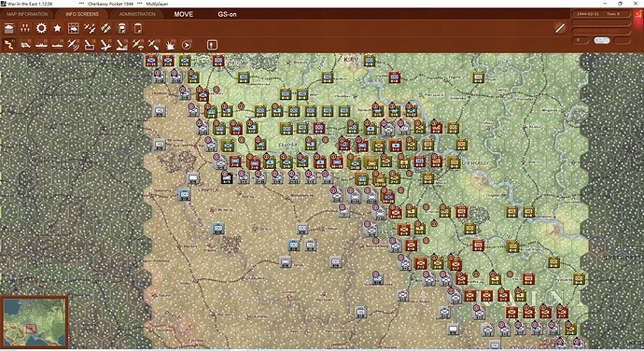Open the losses screen bar-chart icon
The width and height of the screenshot is (644, 351).
(x=25, y=28)
